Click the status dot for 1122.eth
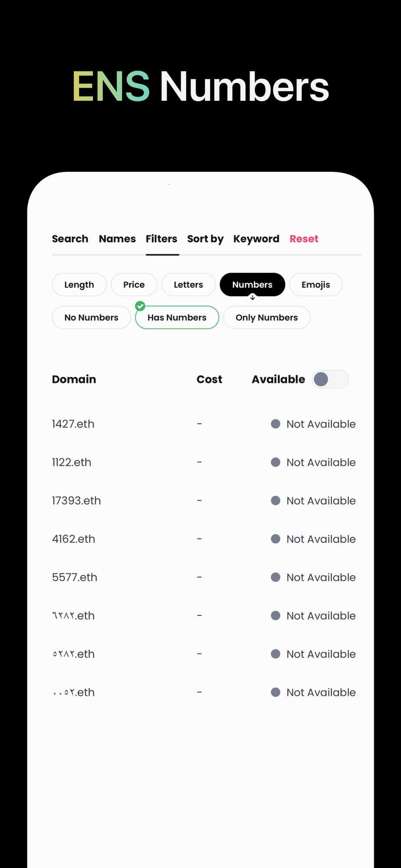 click(x=276, y=462)
